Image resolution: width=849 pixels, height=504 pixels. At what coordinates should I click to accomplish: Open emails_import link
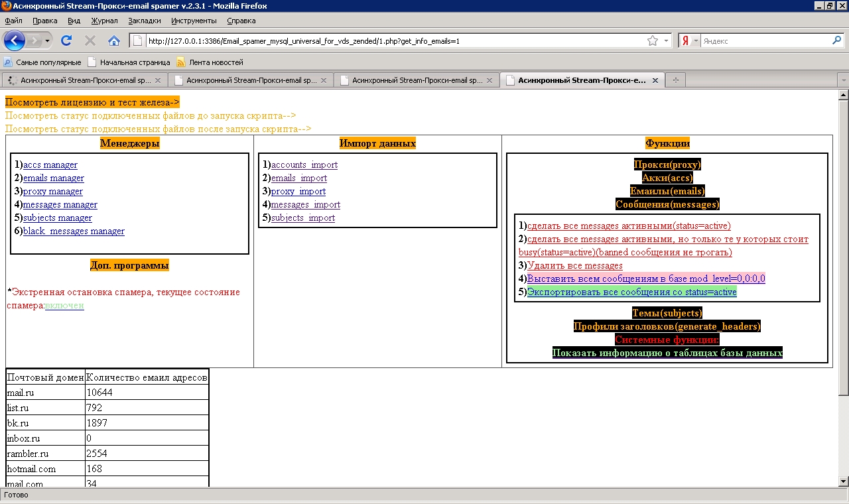click(299, 178)
